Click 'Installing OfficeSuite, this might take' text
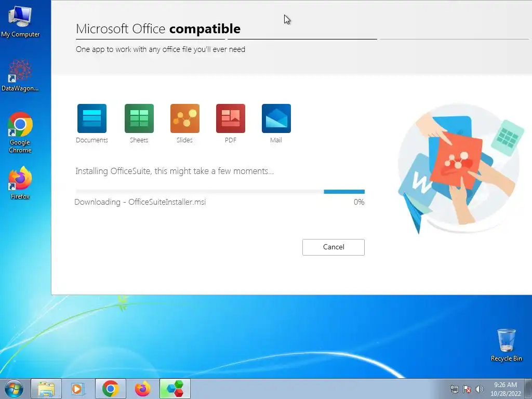 pyautogui.click(x=175, y=171)
